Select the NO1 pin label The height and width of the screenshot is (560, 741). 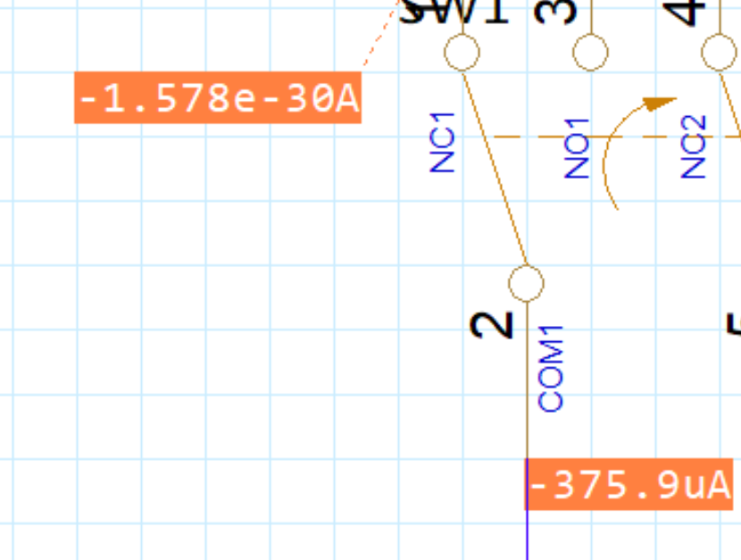click(578, 147)
